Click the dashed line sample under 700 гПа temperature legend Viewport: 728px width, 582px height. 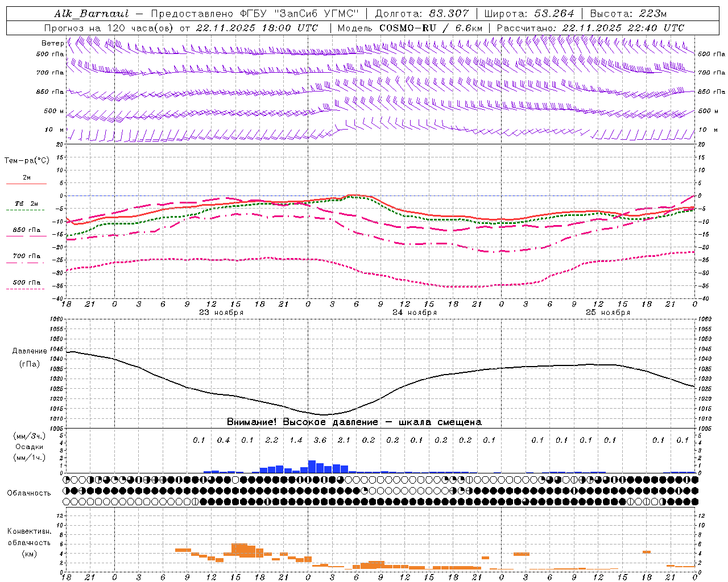25,263
